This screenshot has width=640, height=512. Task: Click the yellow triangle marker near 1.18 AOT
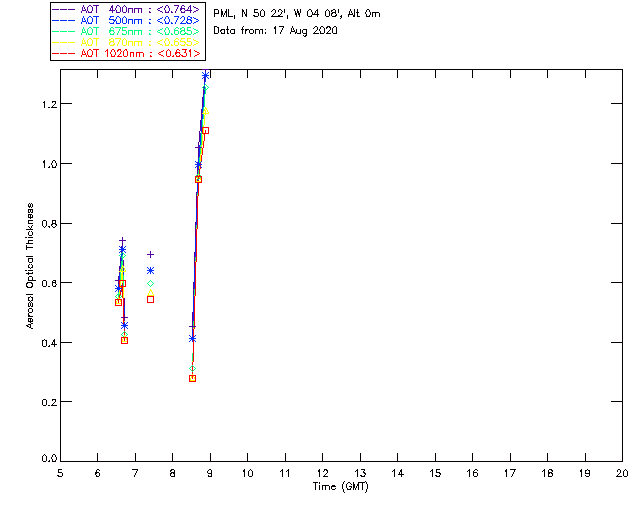pyautogui.click(x=205, y=111)
